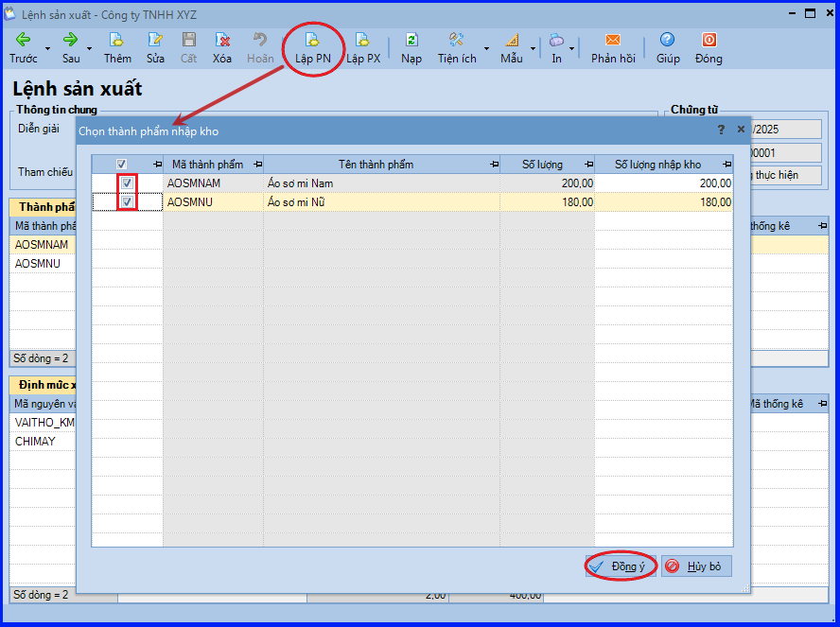
Task: Click the Đồng ý confirm button
Action: pyautogui.click(x=621, y=566)
